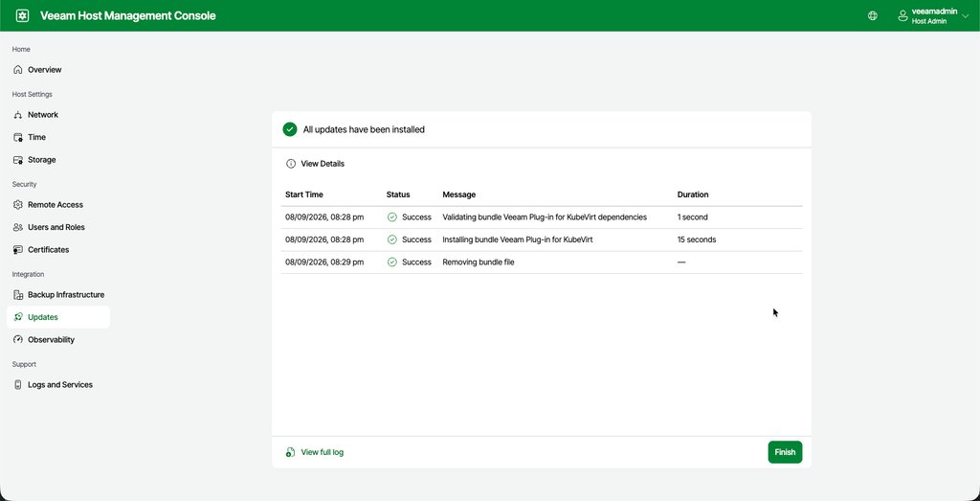Open the Logs and Services label
The width and height of the screenshot is (980, 501).
(60, 385)
